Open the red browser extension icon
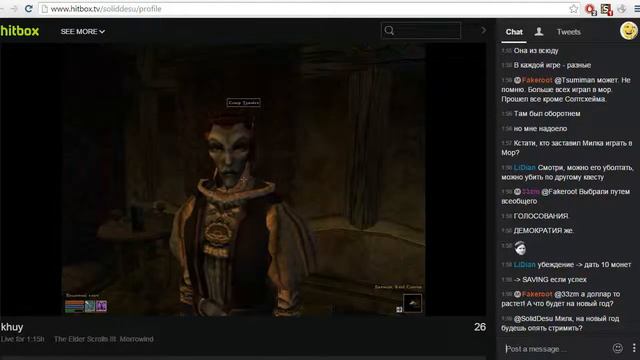The width and height of the screenshot is (640, 360). (x=590, y=9)
